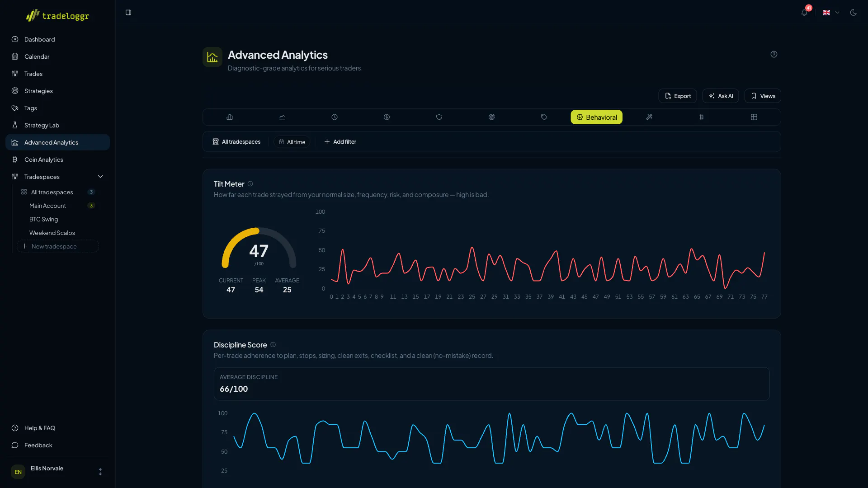Screen dimensions: 868x488
Task: Select All tradespaces in the sidebar tree
Action: (58, 192)
